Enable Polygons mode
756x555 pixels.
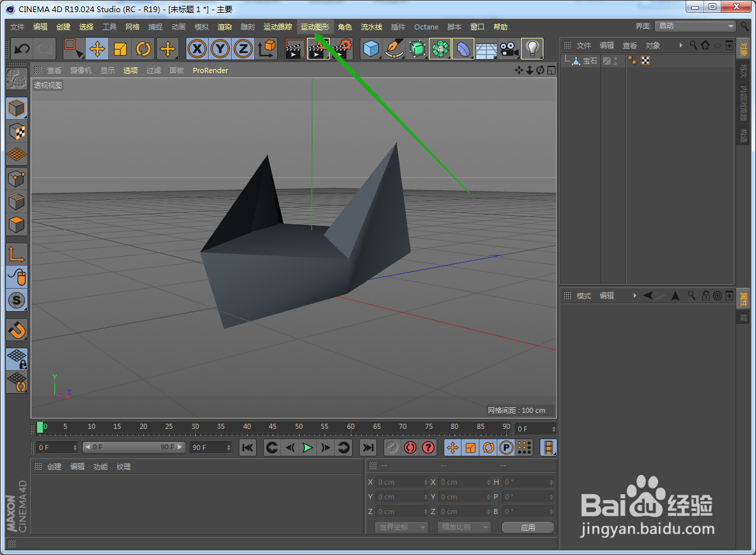[17, 225]
